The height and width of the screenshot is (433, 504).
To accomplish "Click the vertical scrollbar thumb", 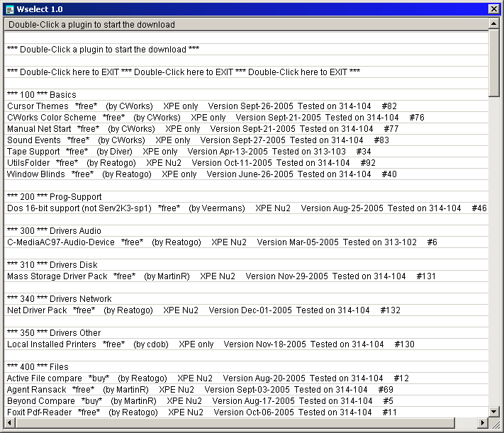I will click(493, 62).
